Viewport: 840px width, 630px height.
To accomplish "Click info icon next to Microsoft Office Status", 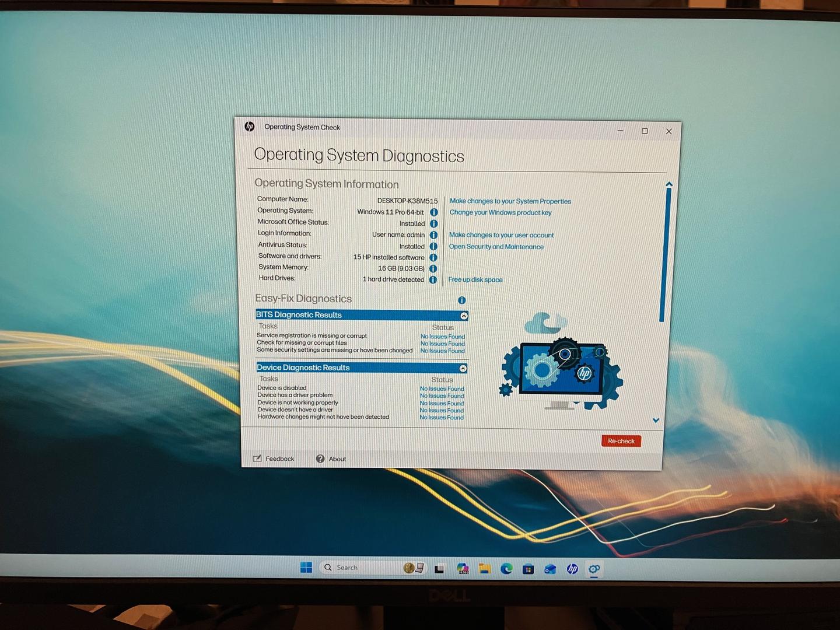I will pyautogui.click(x=433, y=223).
